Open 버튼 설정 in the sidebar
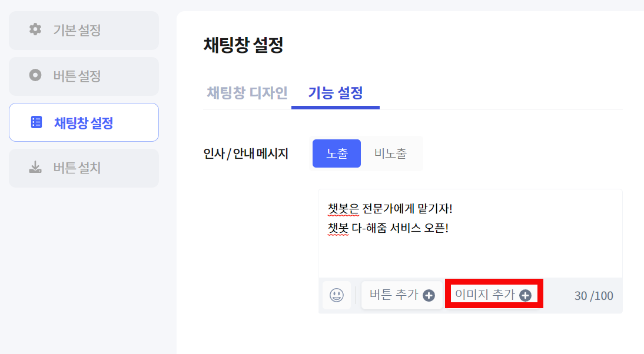Image resolution: width=644 pixels, height=354 pixels. (84, 76)
